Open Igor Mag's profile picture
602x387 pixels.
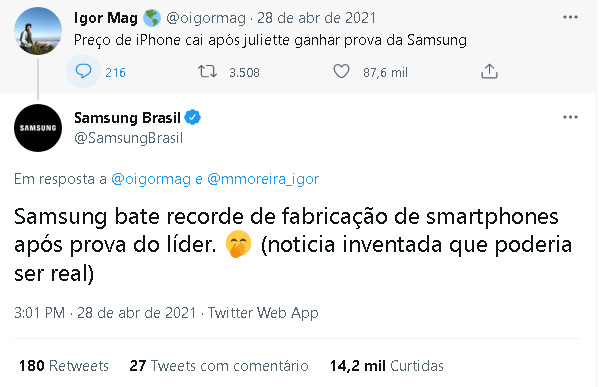pyautogui.click(x=38, y=31)
